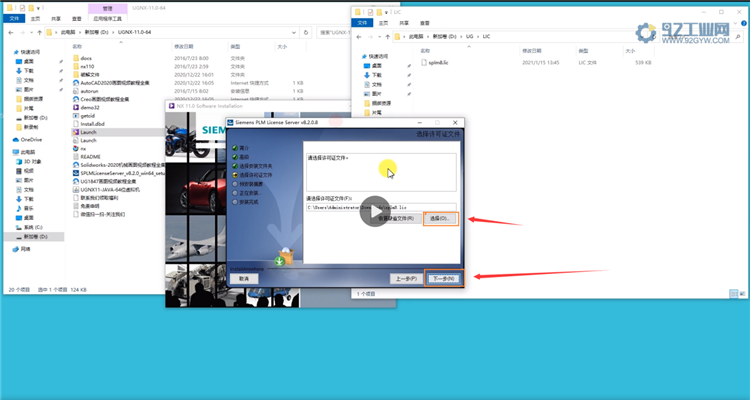750x400 pixels.
Task: Open 查看 tab in LIC window
Action: tap(425, 23)
